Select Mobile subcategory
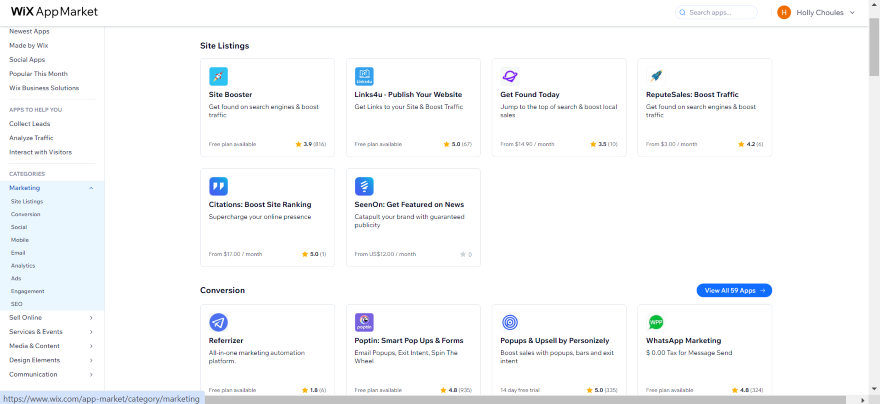This screenshot has height=404, width=880. point(20,240)
